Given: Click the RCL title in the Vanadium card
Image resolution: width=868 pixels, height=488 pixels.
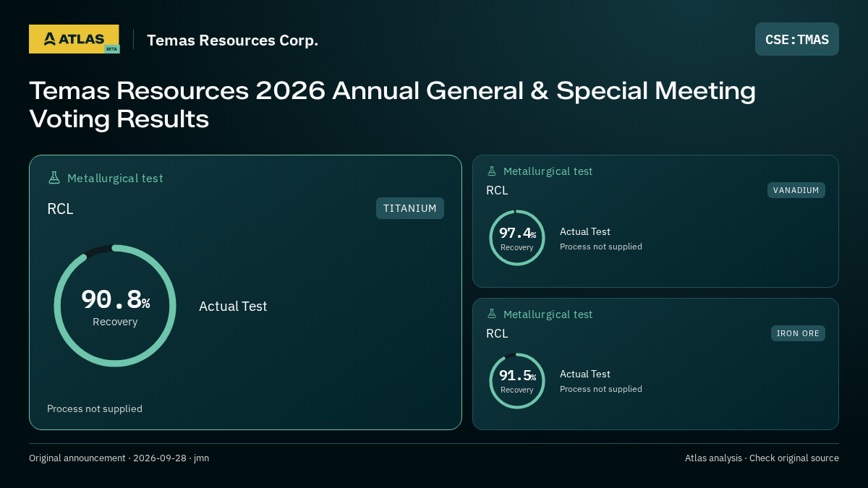Looking at the screenshot, I should point(497,191).
